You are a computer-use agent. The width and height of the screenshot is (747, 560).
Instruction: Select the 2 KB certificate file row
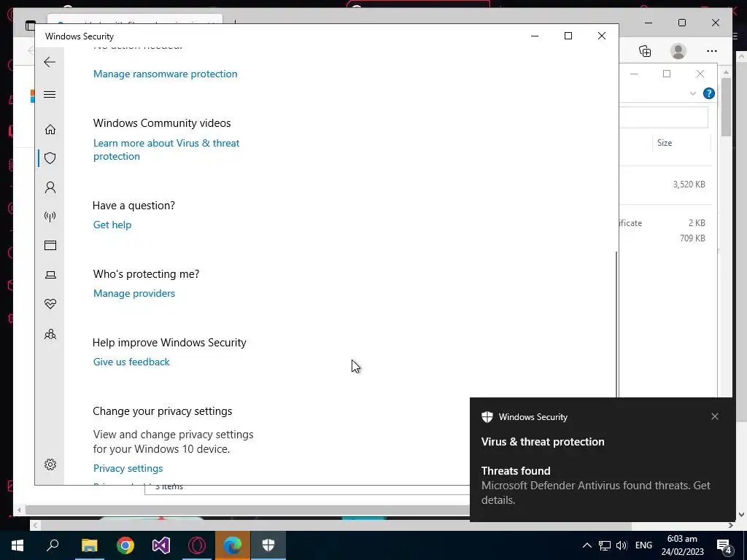pos(665,223)
